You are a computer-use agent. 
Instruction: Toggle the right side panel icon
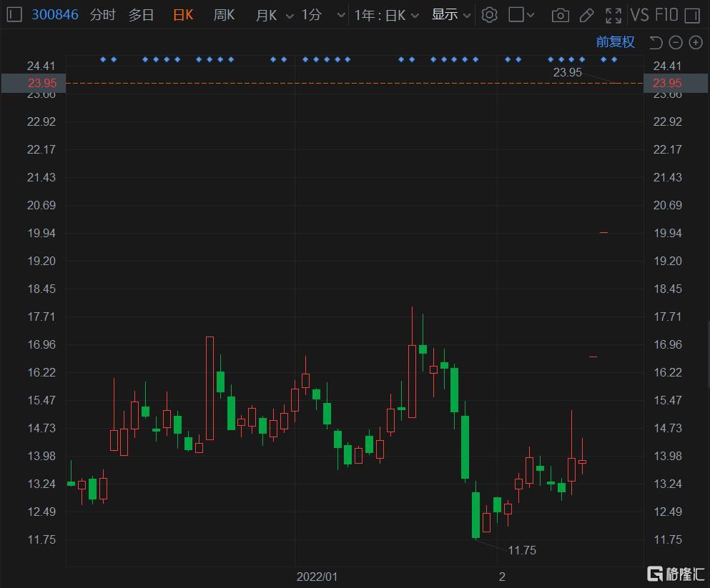coord(692,16)
